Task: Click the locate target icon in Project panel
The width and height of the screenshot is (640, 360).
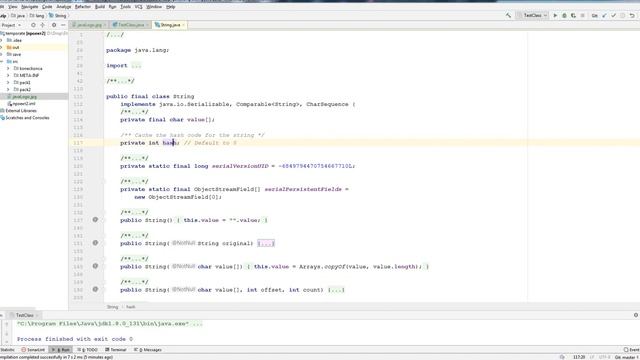Action: coord(33,25)
